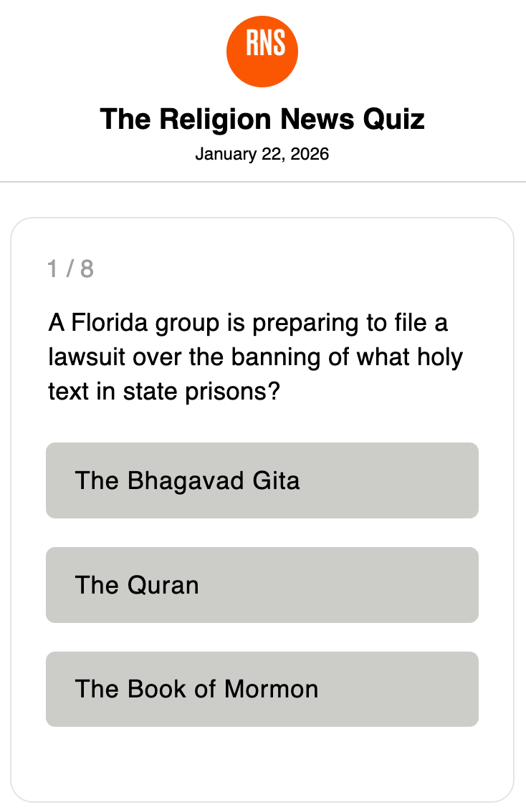The width and height of the screenshot is (526, 812).
Task: Pick The Book of Mormon option
Action: tap(262, 690)
